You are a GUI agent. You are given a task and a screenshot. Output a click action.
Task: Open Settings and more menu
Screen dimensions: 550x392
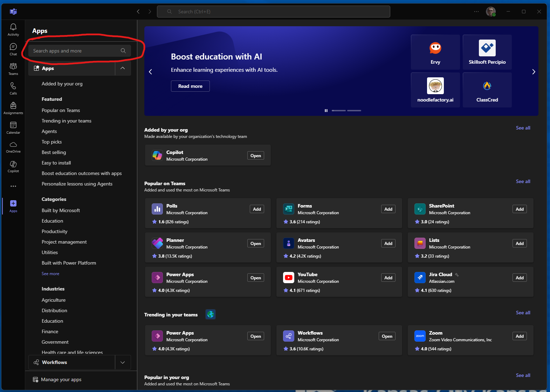pos(476,12)
